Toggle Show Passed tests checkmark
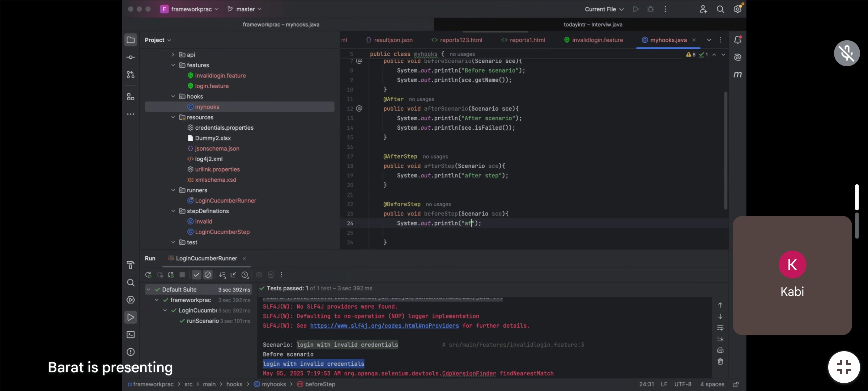868x391 pixels. coord(196,275)
